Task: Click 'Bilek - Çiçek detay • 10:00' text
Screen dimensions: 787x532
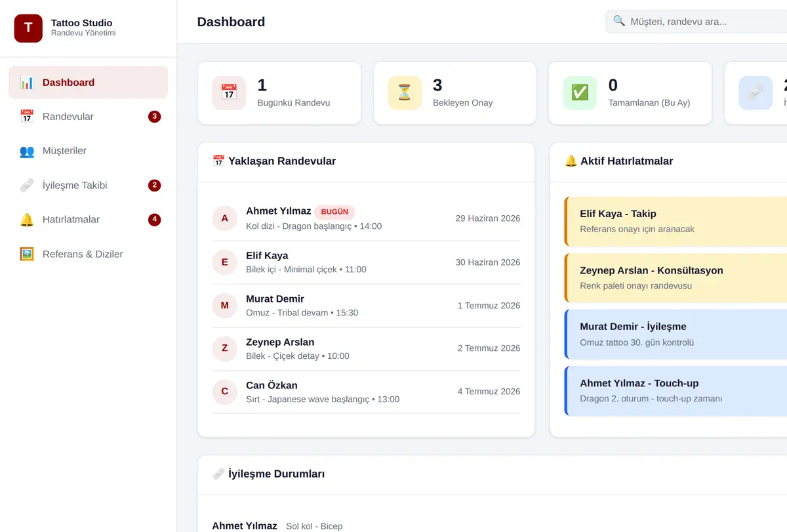Action: point(298,356)
